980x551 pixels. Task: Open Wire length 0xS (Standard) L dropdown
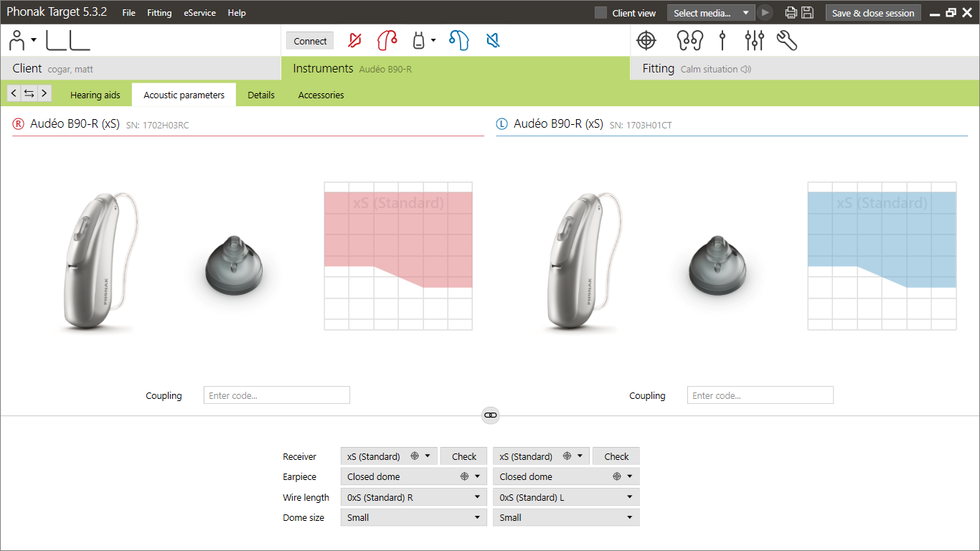click(x=566, y=497)
